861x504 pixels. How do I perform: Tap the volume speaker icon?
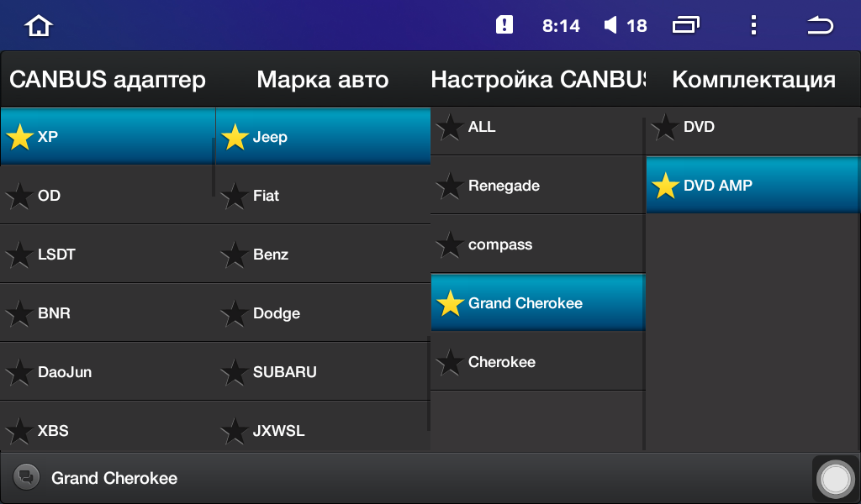610,24
